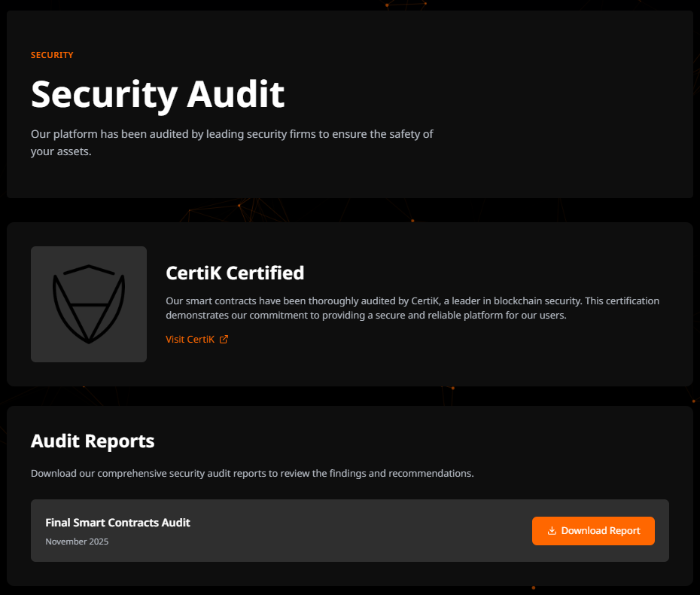
Task: Click the Security Audit page title
Action: (x=157, y=94)
